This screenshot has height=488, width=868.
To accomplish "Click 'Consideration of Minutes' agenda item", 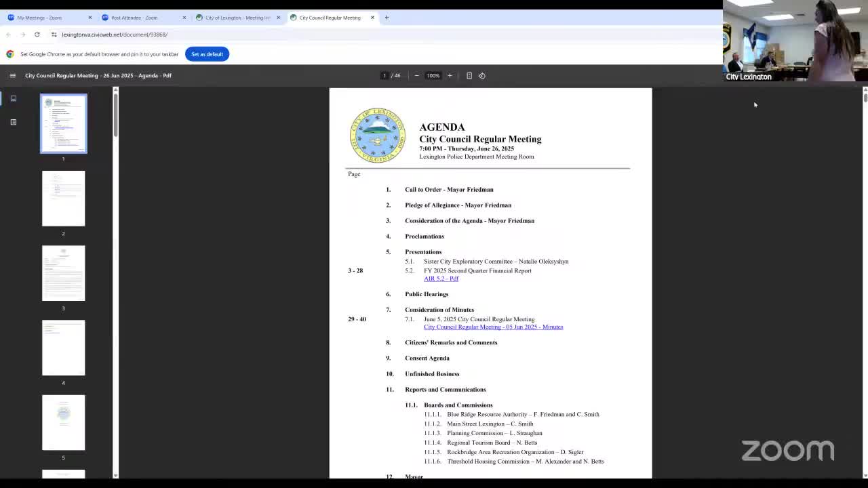I will pyautogui.click(x=439, y=310).
